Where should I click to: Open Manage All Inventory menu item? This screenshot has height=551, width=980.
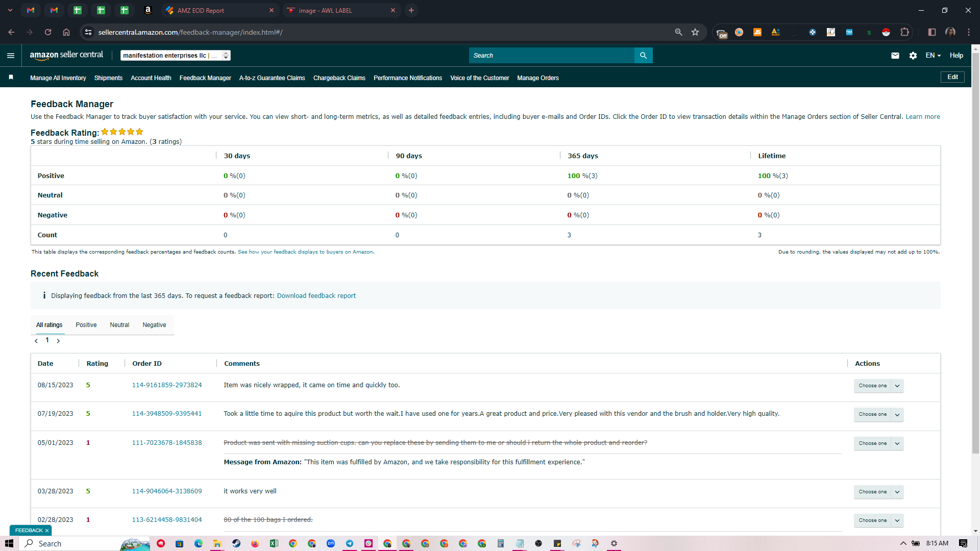[58, 78]
